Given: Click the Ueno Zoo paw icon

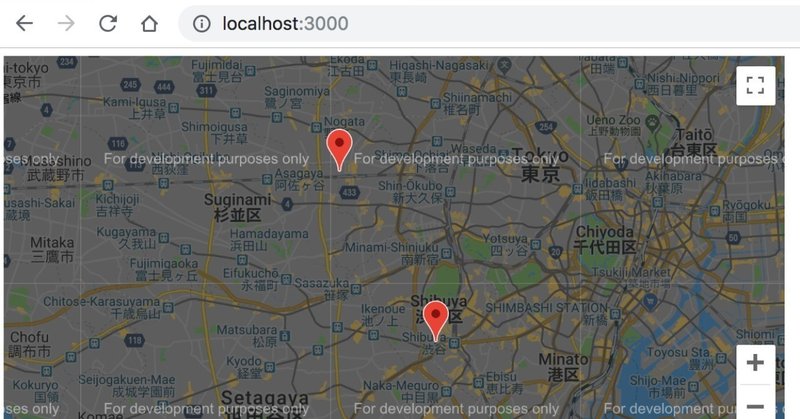Looking at the screenshot, I should (x=652, y=122).
